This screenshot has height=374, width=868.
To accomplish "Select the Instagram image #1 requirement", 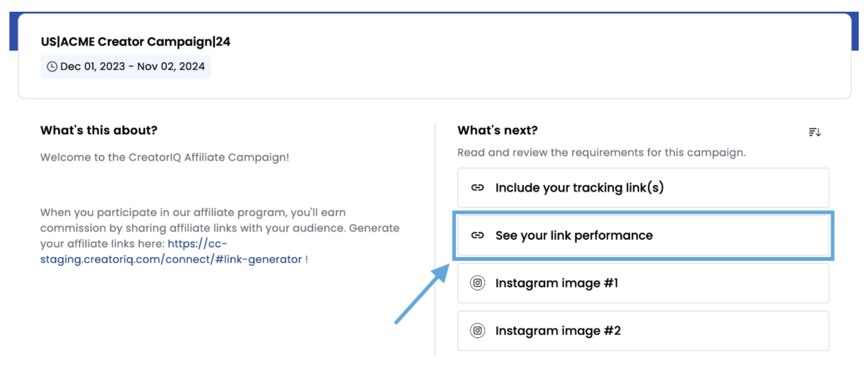I will [x=643, y=283].
